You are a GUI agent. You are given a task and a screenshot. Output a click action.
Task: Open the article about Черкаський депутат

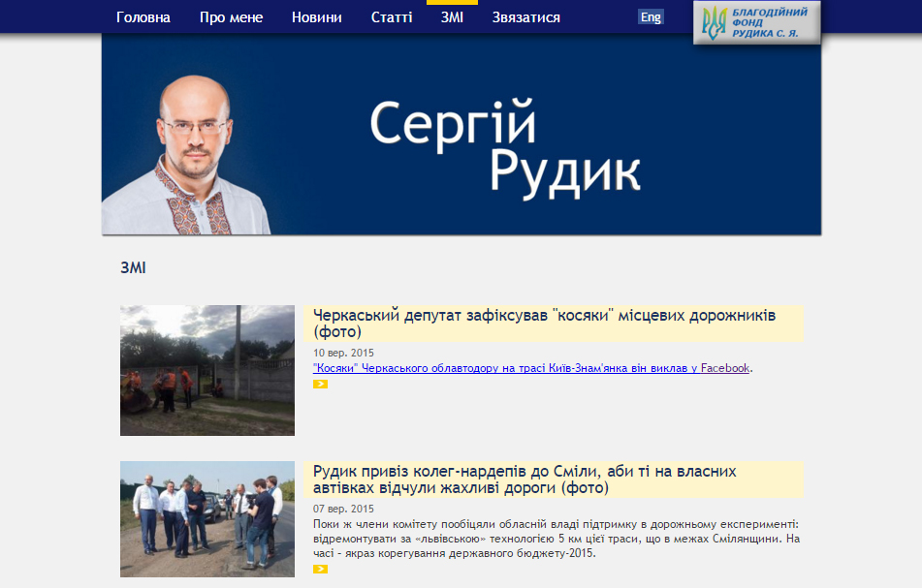click(544, 324)
